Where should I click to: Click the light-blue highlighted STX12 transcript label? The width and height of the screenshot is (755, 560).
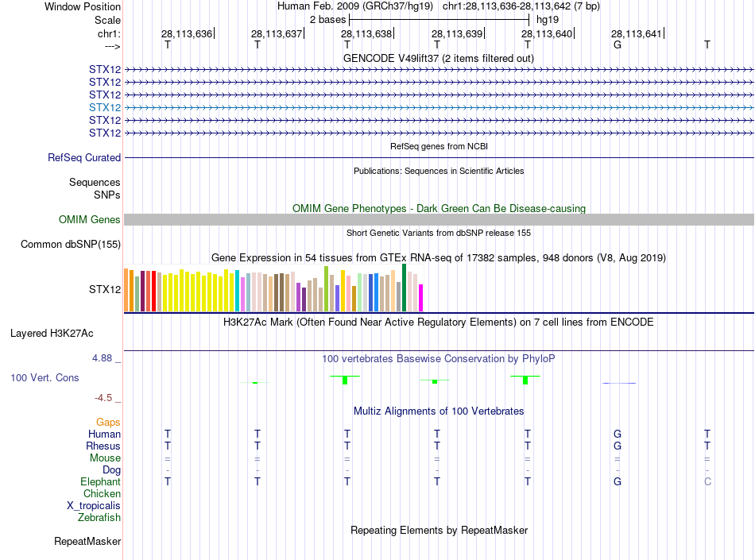tap(105, 107)
